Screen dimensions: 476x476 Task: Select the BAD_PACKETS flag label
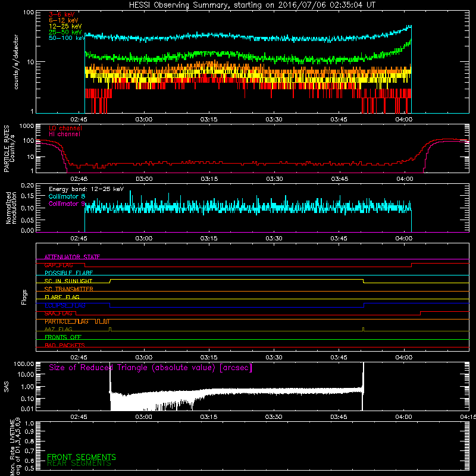(x=65, y=345)
